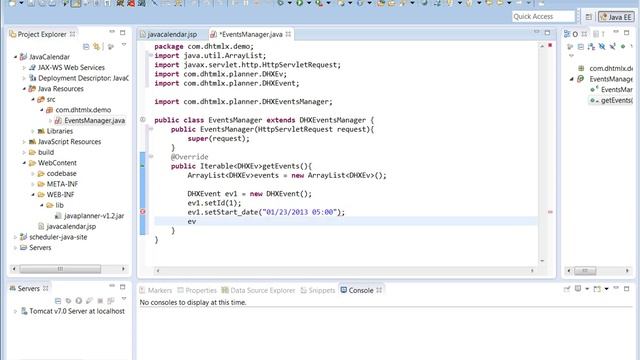Open the Markers tab
This screenshot has width=640, height=360.
[x=156, y=291]
